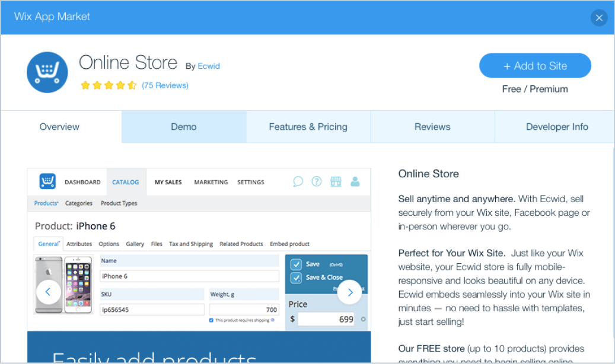This screenshot has height=364, width=615.
Task: Open the Ecwid developer link
Action: 209,66
